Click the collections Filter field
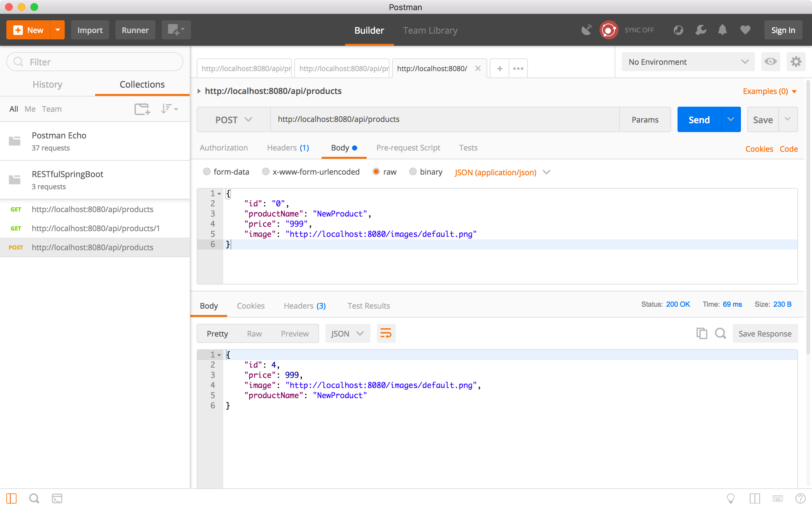812x508 pixels. click(95, 62)
